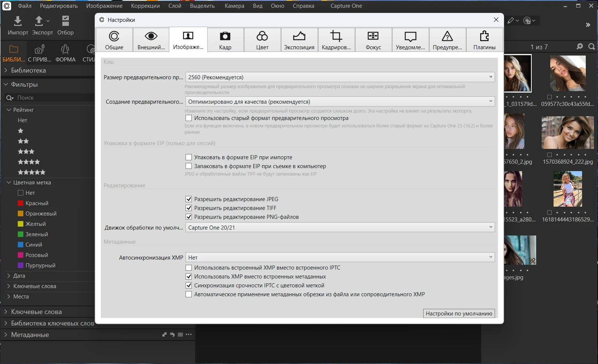
Task: Select the Библиотека tool tab icon
Action: click(14, 50)
